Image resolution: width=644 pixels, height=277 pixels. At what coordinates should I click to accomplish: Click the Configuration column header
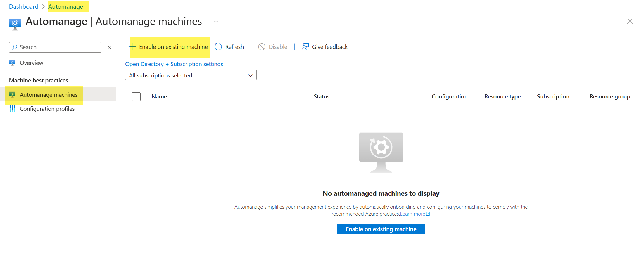point(453,96)
